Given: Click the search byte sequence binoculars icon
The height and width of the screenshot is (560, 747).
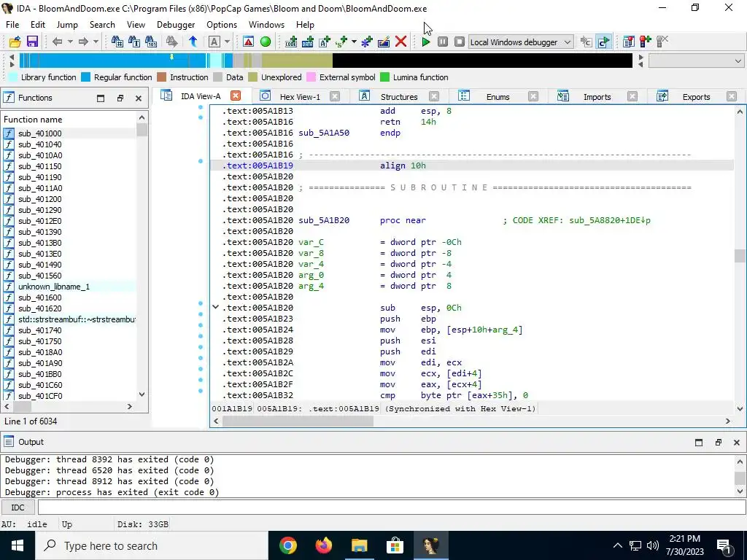Looking at the screenshot, I should 151,42.
